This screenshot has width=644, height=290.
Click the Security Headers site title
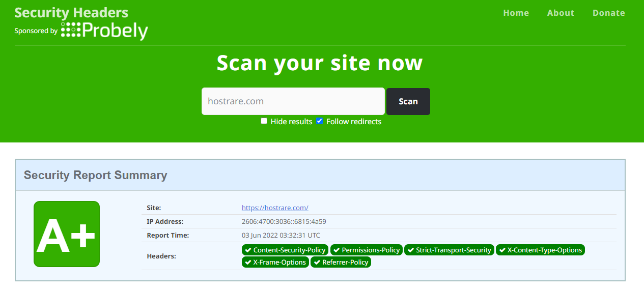pyautogui.click(x=71, y=13)
